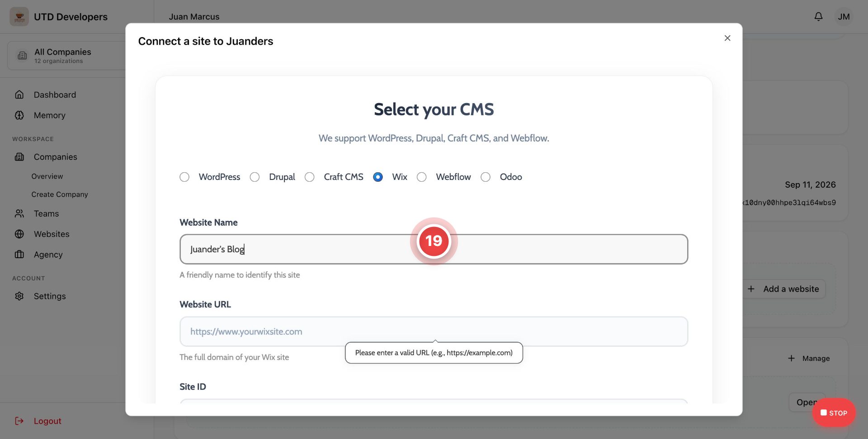Click the Logout arrow icon

(x=19, y=421)
